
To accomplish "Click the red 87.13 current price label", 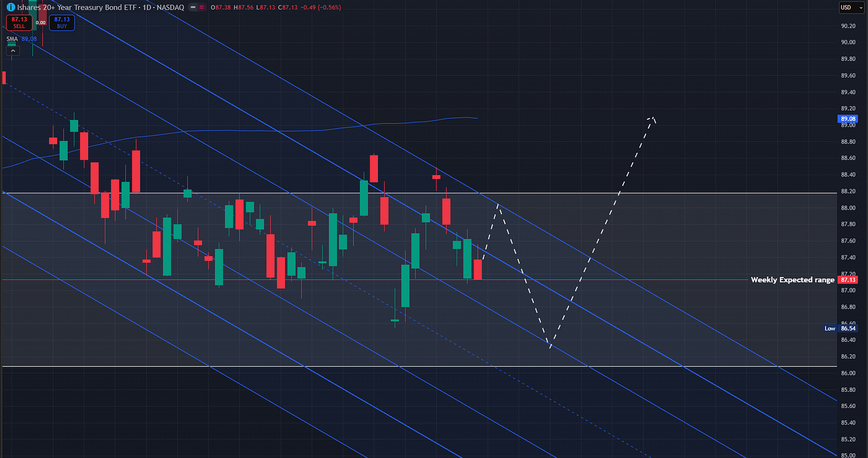I will tap(847, 279).
